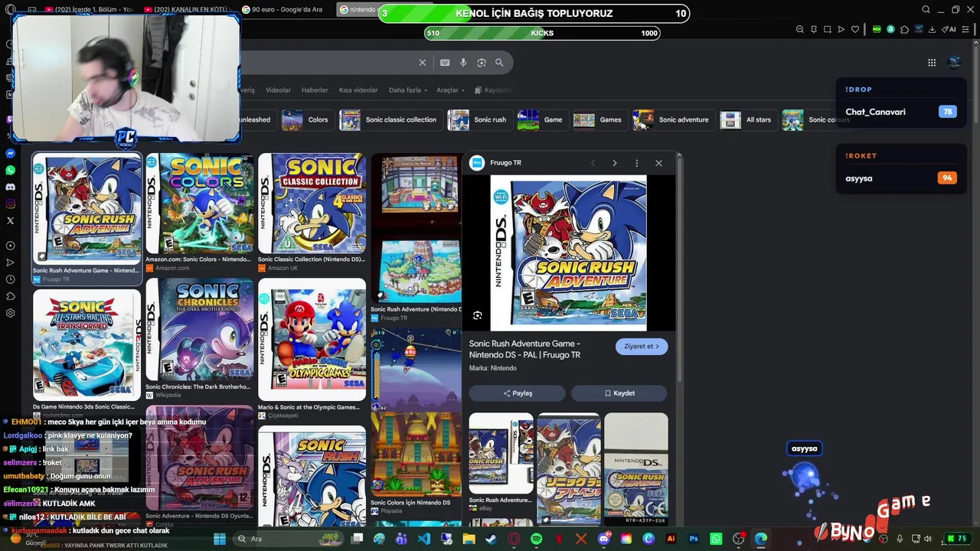The image size is (980, 551).
Task: Open the on-screen keyboard in search bar
Action: coord(445,63)
